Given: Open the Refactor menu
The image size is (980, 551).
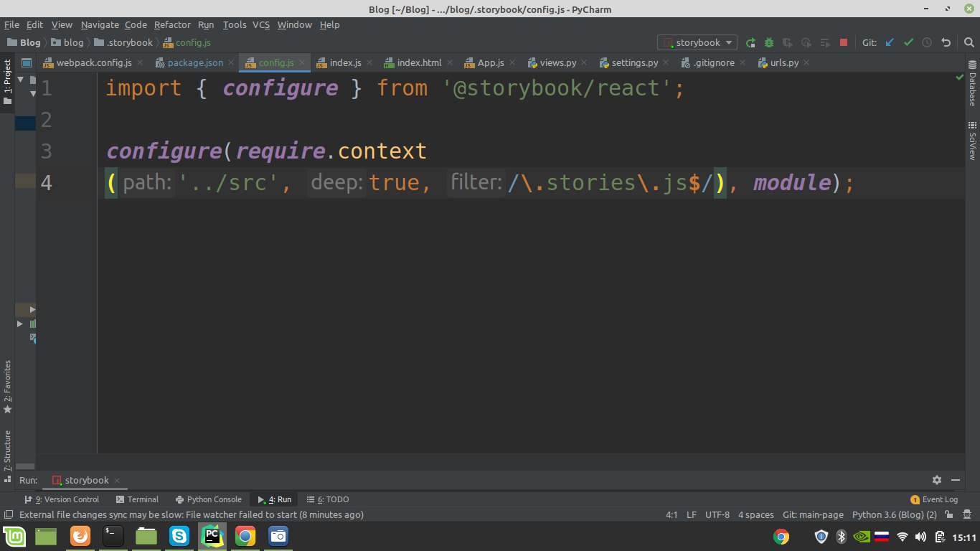Looking at the screenshot, I should coord(172,24).
